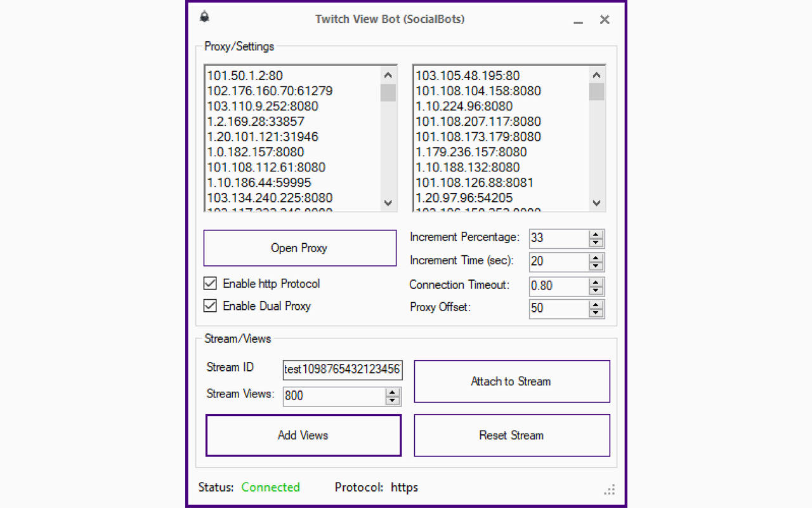812x508 pixels.
Task: Click the right proxy list scrollbar thumb
Action: click(596, 93)
